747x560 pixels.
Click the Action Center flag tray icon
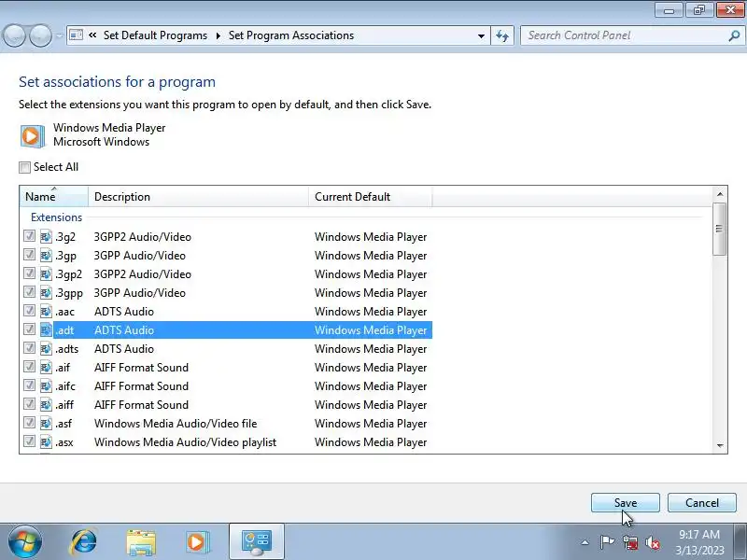pos(607,542)
